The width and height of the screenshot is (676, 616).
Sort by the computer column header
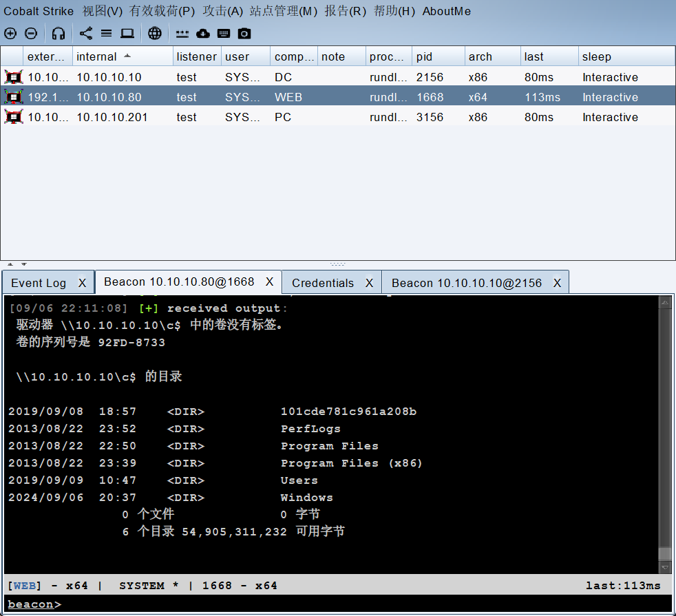295,56
